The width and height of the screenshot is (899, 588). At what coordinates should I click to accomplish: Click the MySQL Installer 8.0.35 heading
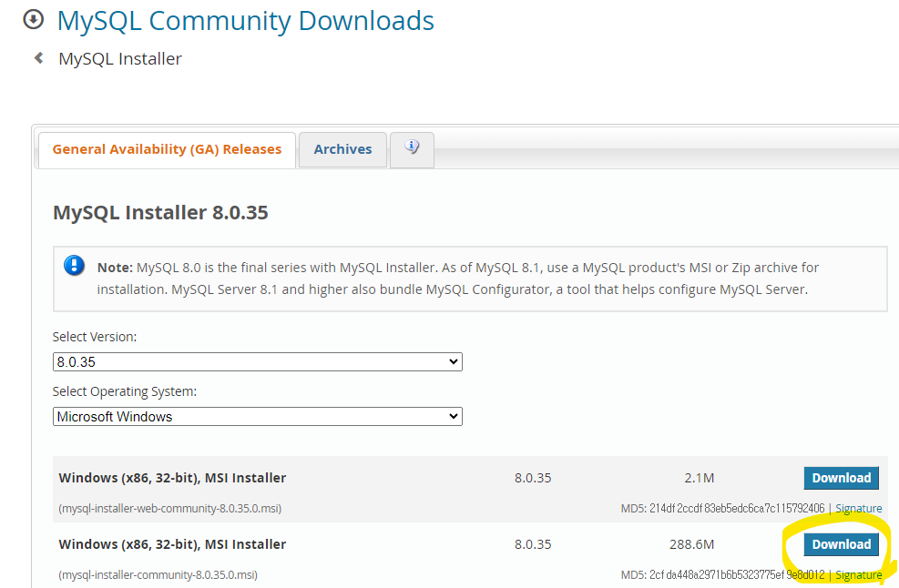click(x=160, y=213)
